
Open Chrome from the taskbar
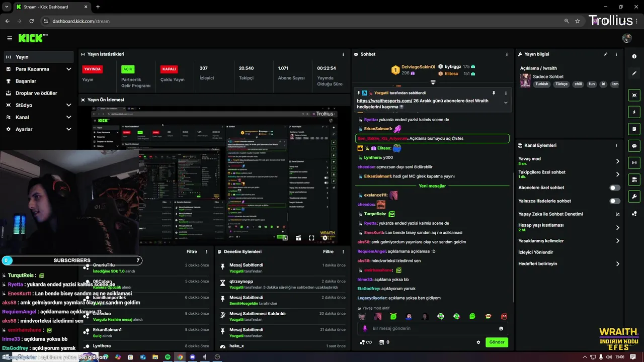tap(180, 357)
